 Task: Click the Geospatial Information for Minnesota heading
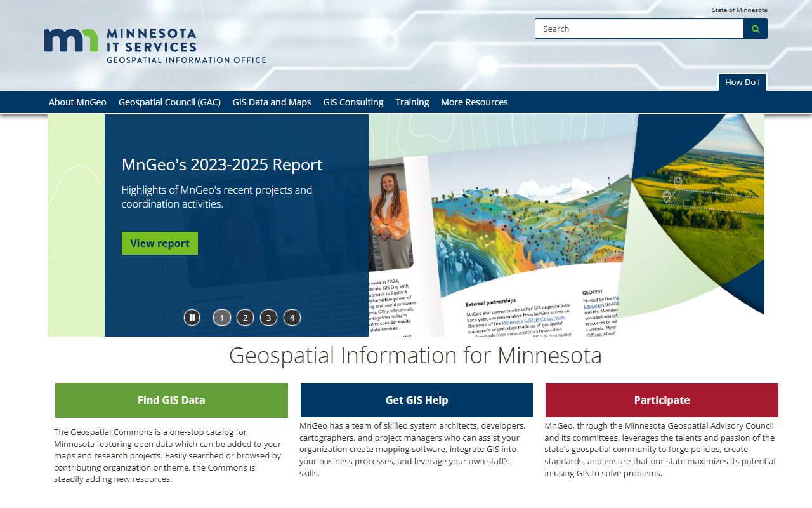point(416,355)
